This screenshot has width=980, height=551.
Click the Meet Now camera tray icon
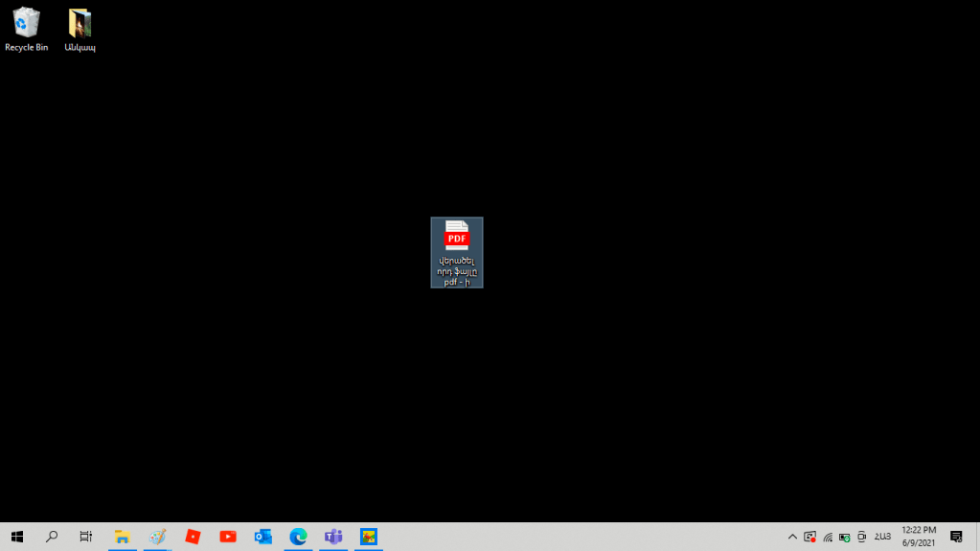[x=862, y=537]
